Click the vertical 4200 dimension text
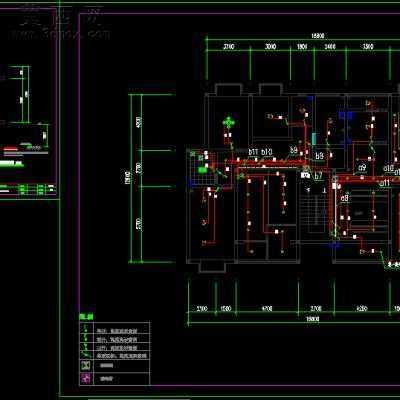 pos(139,122)
